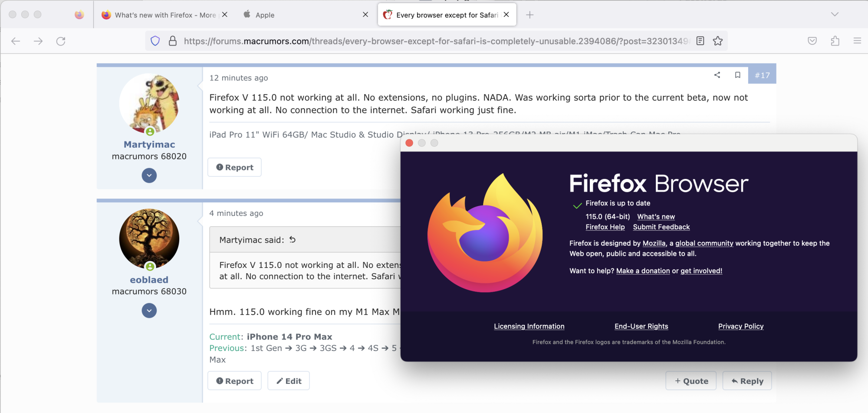Click the "115.0 (64-bit)" version text

click(x=608, y=217)
